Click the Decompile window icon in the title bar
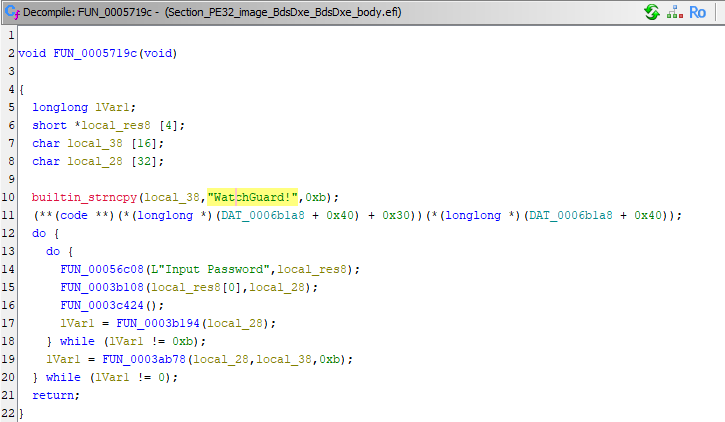The width and height of the screenshot is (725, 422). click(x=12, y=12)
